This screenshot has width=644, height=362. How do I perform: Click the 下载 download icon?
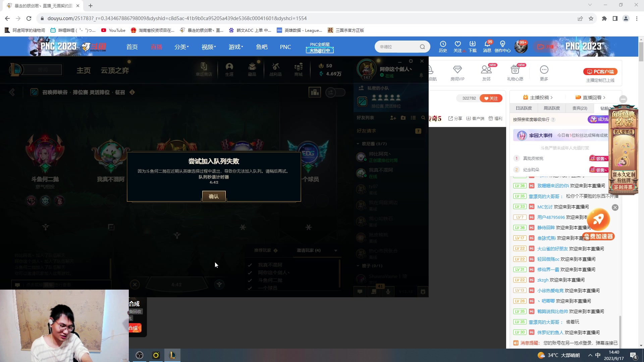[x=472, y=44]
